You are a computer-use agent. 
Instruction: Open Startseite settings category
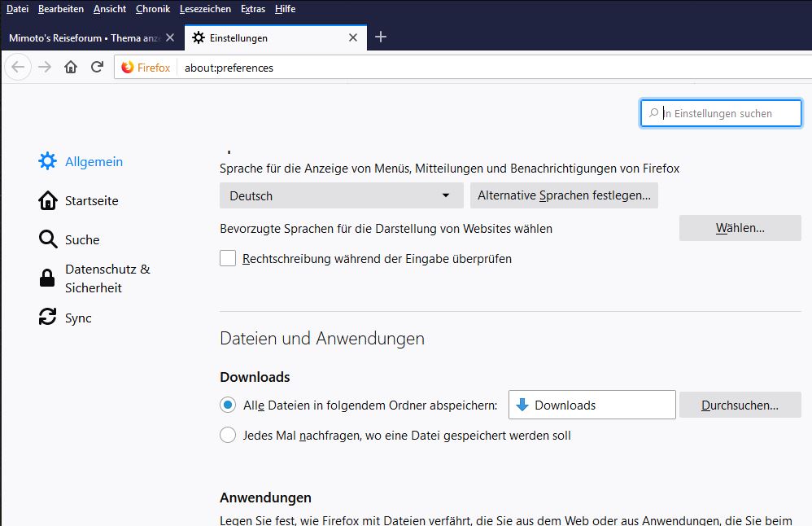tap(78, 200)
